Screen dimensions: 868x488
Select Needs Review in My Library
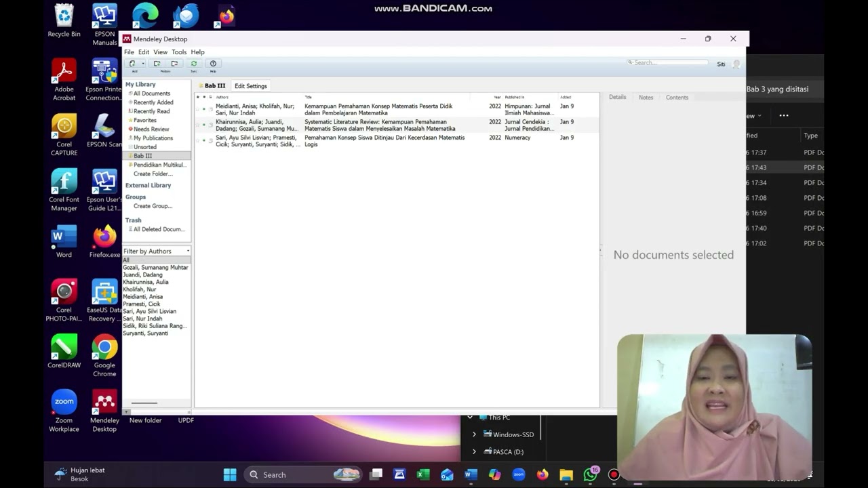pyautogui.click(x=151, y=129)
